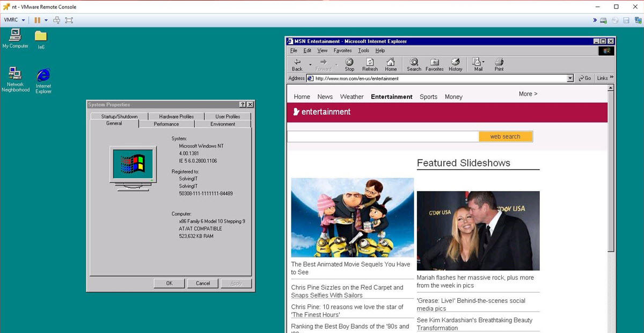Open My Computer desktop icon

point(15,39)
